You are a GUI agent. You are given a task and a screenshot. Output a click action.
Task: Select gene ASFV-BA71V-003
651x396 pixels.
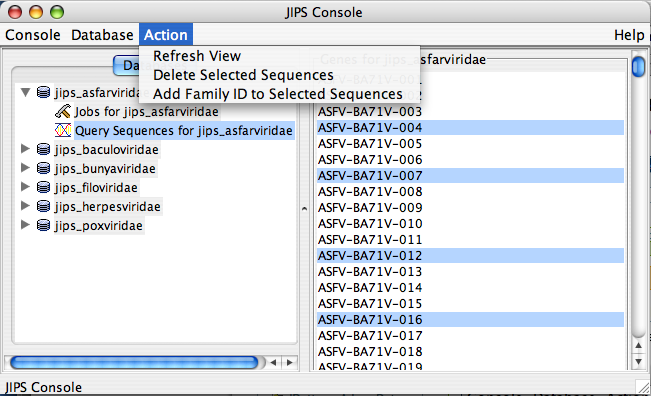tap(470, 112)
